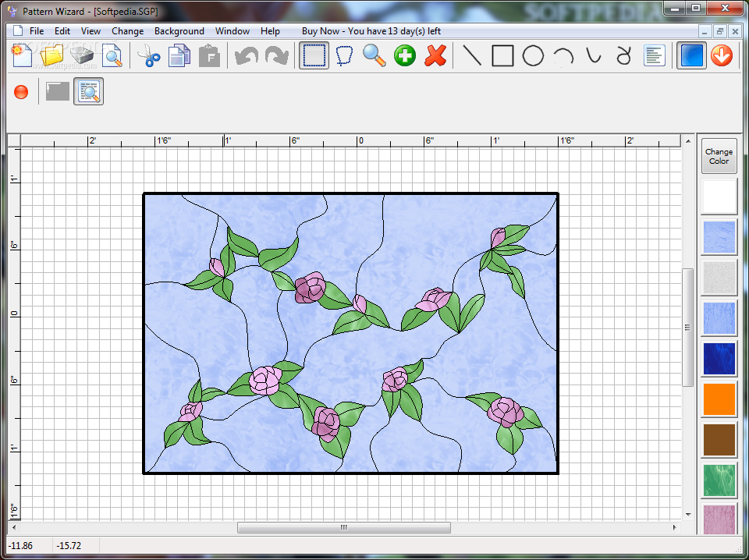Minimize the inner document window
The height and width of the screenshot is (560, 749).
tap(705, 31)
